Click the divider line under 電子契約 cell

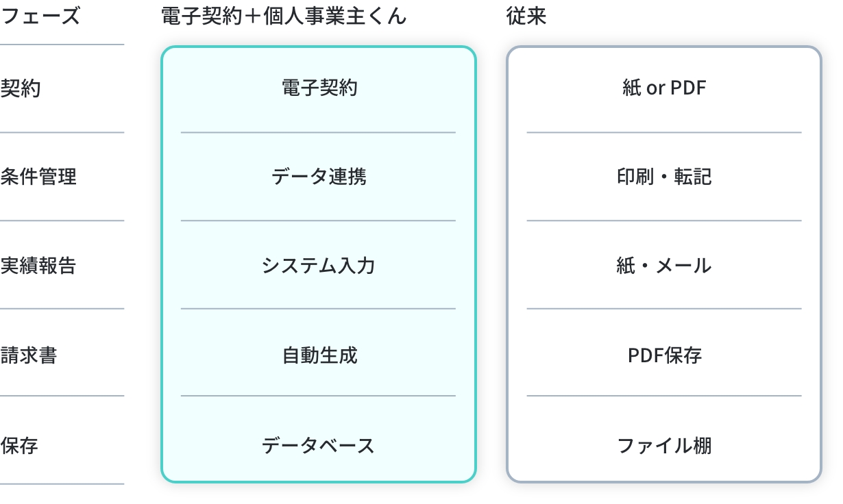319,132
